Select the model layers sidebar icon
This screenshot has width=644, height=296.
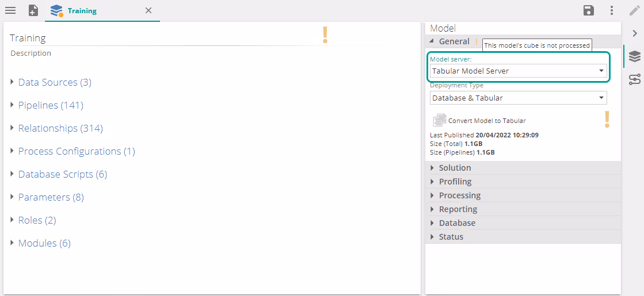pos(634,56)
